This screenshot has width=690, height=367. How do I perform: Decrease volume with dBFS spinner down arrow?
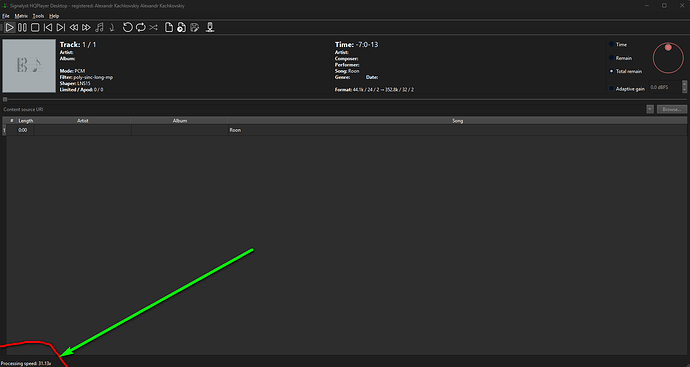(684, 90)
